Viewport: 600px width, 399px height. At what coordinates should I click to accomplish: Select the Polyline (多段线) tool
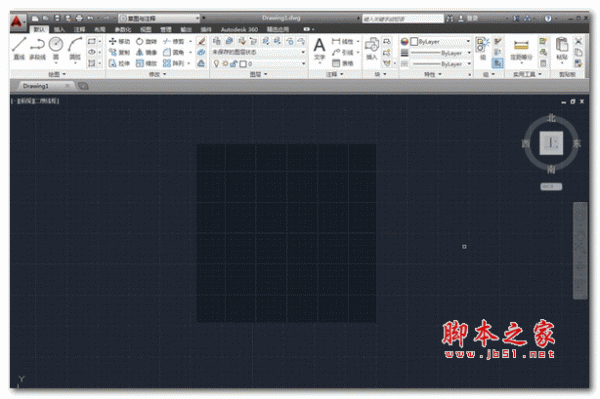[x=37, y=48]
